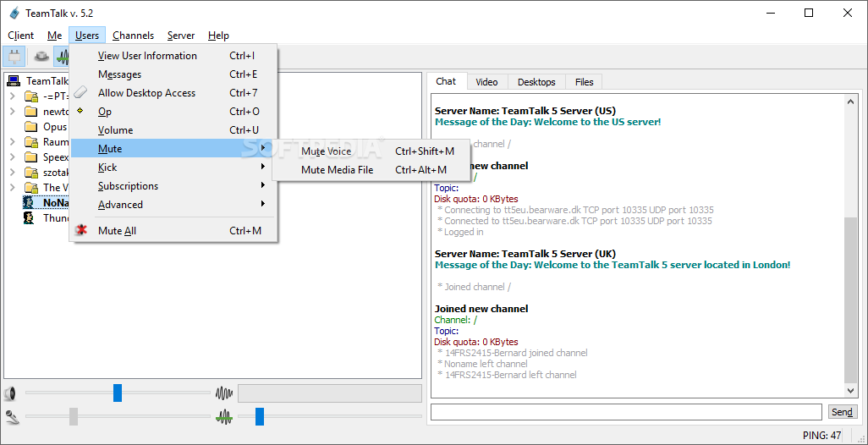
Task: Open the Advanced submenu
Action: (173, 204)
